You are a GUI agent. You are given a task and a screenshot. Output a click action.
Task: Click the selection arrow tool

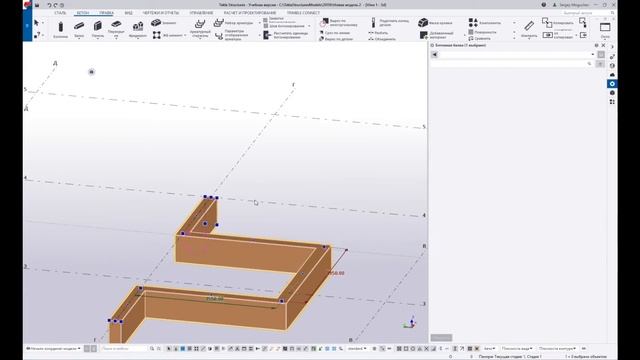click(x=37, y=23)
